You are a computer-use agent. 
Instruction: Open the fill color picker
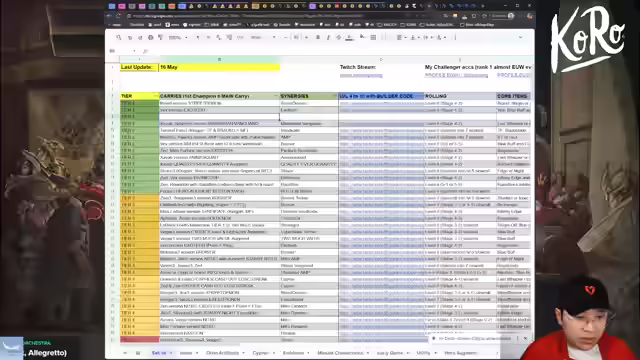point(362,37)
